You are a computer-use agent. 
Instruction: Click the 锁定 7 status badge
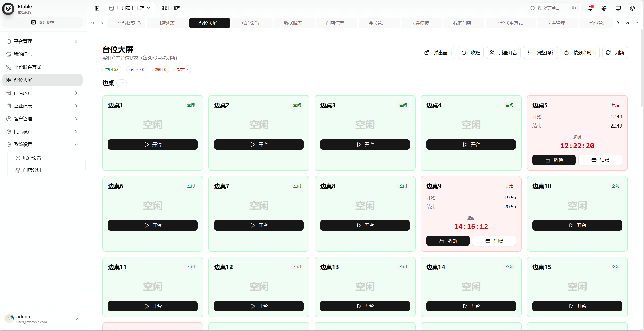tap(183, 70)
